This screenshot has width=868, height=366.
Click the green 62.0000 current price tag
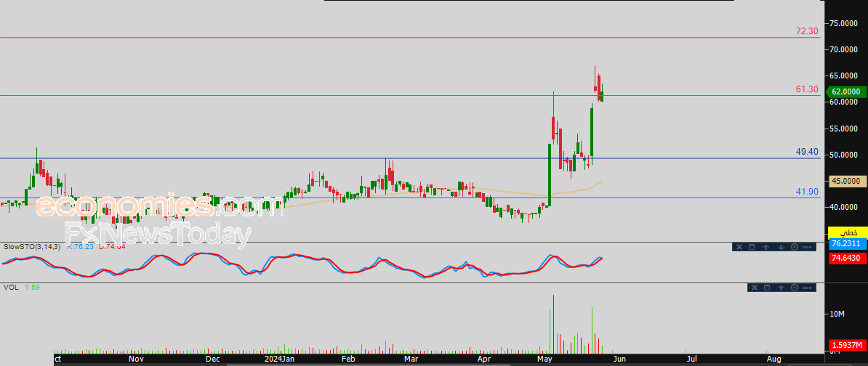847,91
